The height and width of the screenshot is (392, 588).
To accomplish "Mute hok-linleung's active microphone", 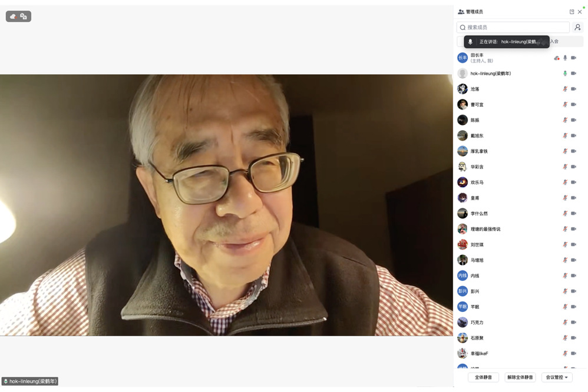I will 565,74.
